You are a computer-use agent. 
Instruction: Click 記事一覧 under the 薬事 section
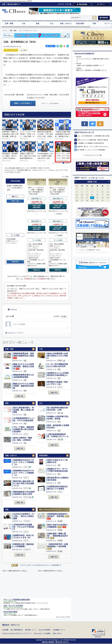click(x=20, y=448)
